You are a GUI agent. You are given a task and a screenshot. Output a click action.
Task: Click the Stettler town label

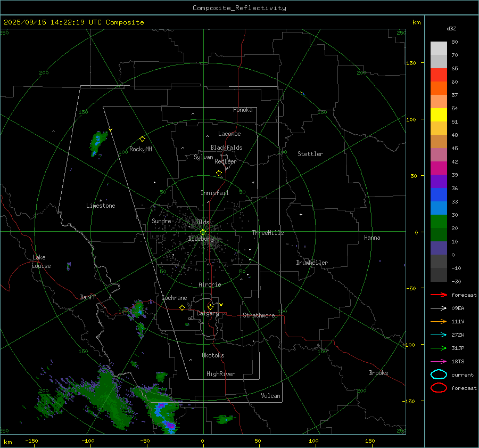(x=310, y=154)
